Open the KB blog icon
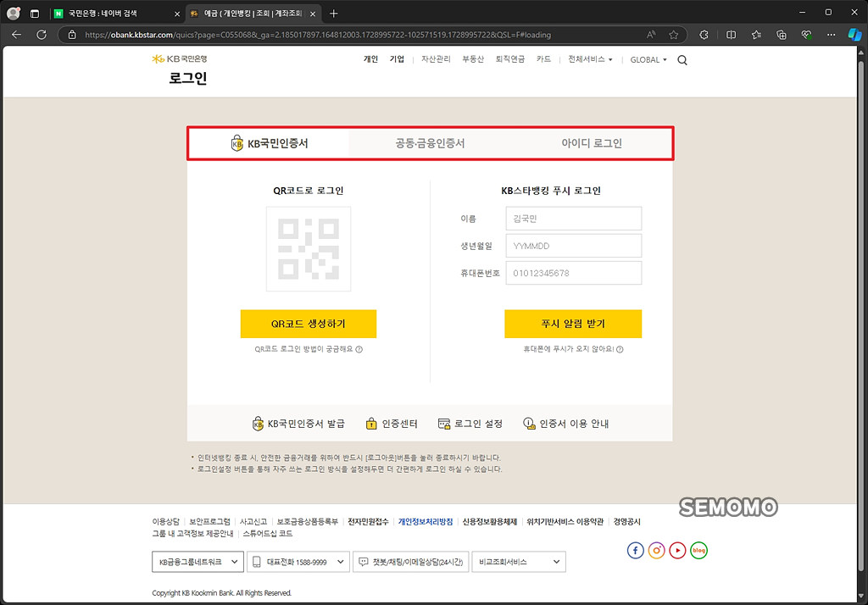The height and width of the screenshot is (605, 868). click(698, 550)
